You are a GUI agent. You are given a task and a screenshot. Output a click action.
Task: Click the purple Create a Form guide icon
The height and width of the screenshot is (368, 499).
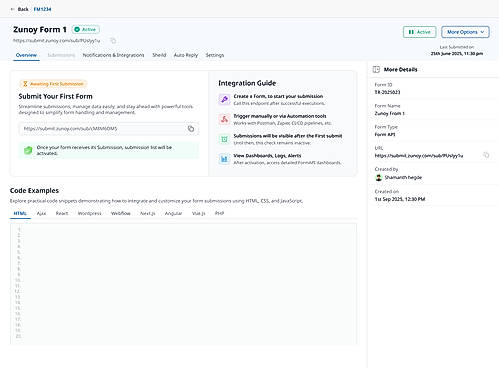click(224, 99)
